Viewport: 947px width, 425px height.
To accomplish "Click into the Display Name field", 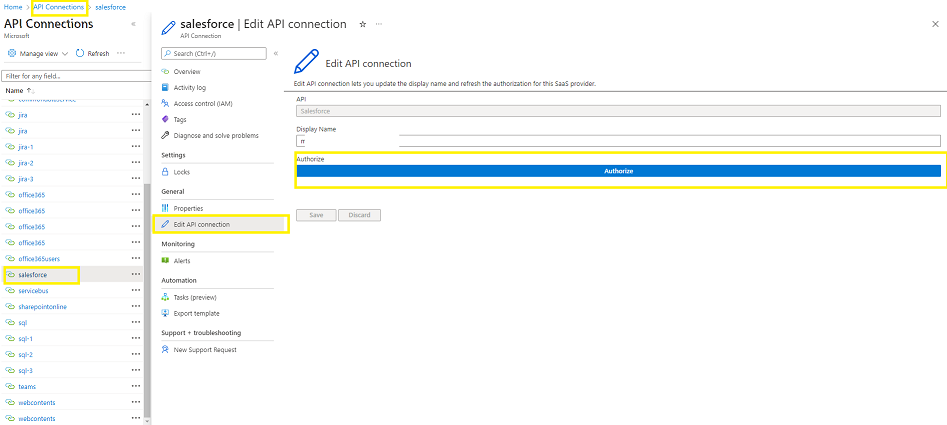I will [618, 141].
